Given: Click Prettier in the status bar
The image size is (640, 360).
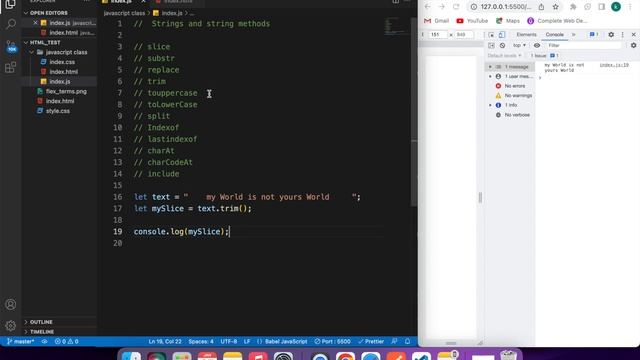Looking at the screenshot, I should point(371,341).
